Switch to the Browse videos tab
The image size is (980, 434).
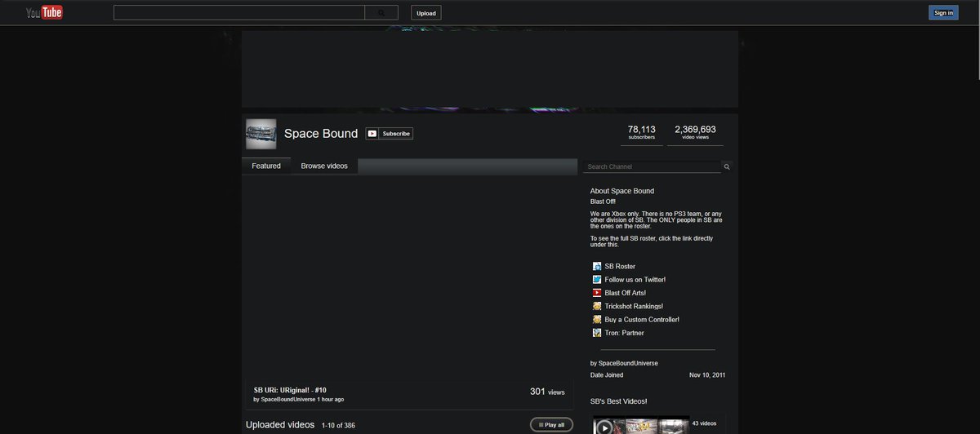tap(324, 166)
